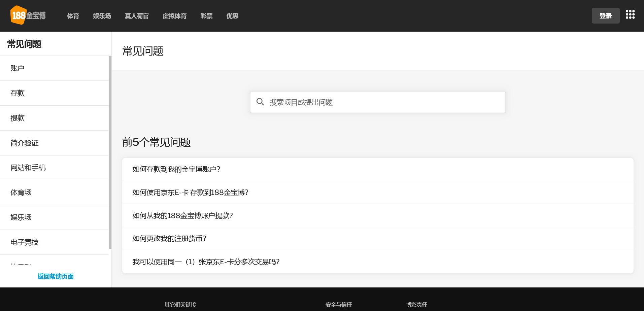The width and height of the screenshot is (644, 311).
Task: Open the apps grid menu icon
Action: [630, 14]
